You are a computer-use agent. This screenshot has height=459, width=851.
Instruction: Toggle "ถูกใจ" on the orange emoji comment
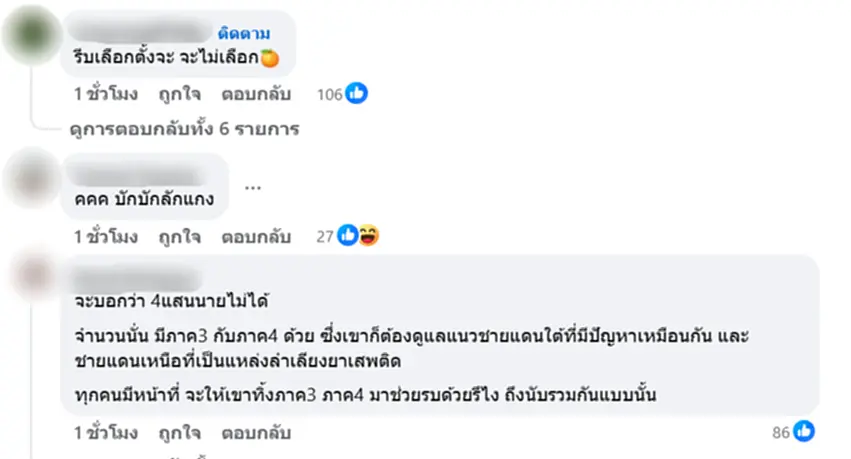pyautogui.click(x=179, y=95)
